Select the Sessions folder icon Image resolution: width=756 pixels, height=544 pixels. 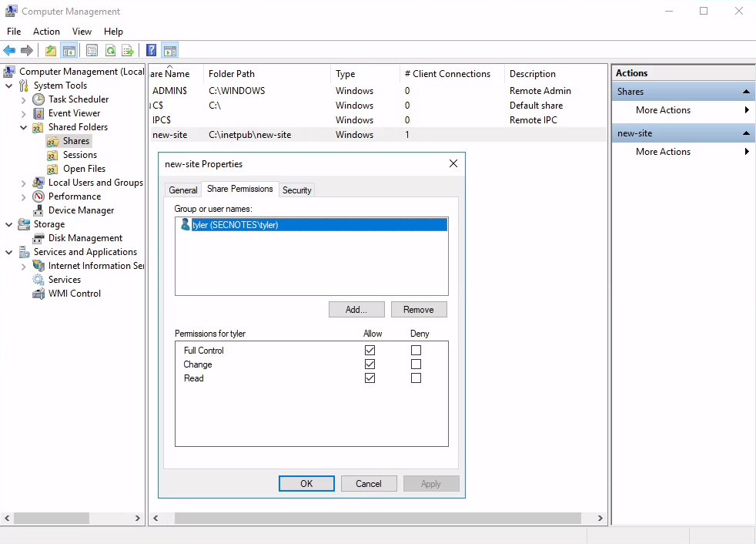coord(52,156)
